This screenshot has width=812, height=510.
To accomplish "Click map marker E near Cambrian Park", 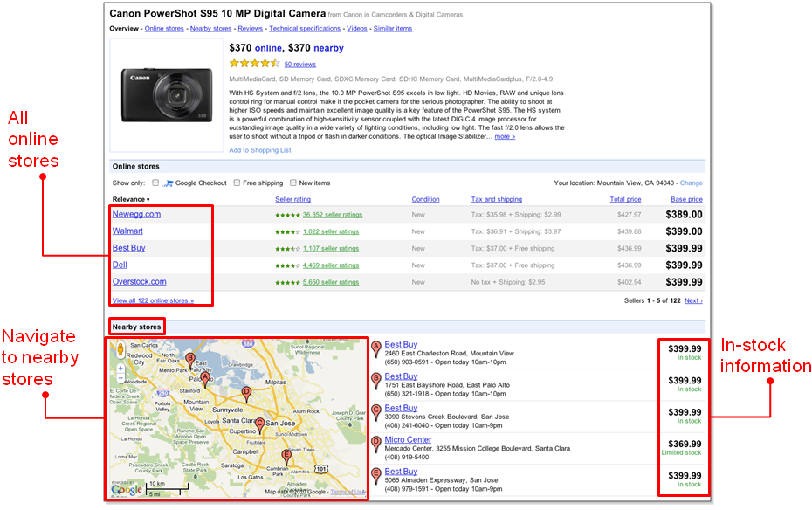I will (286, 458).
